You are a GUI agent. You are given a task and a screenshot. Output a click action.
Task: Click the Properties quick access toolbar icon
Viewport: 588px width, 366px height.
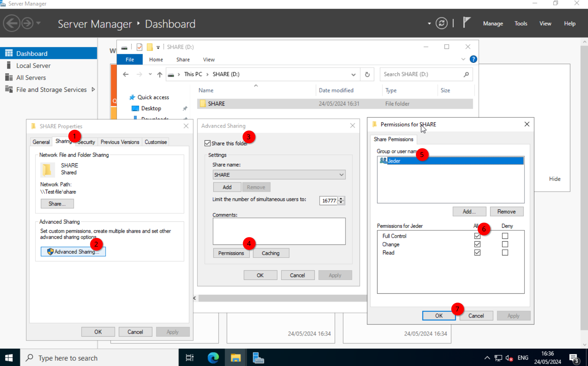coord(140,47)
